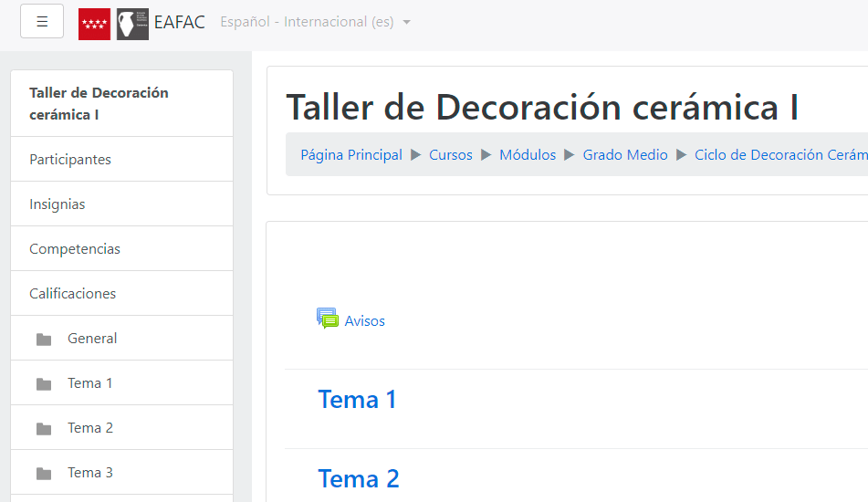Select Taller de Decoración cerámica I in sidebar
Image resolution: width=868 pixels, height=502 pixels.
(121, 103)
